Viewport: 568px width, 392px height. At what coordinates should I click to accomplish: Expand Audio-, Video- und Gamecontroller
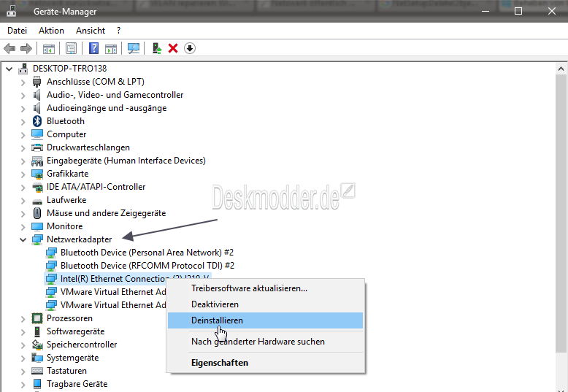(x=23, y=96)
